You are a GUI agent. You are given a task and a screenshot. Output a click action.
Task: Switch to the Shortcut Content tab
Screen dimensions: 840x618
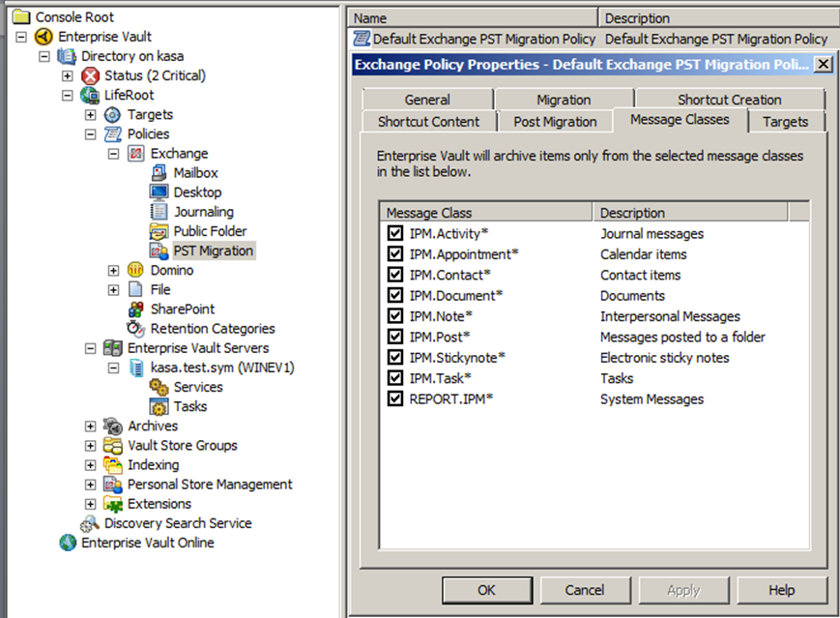pyautogui.click(x=428, y=122)
